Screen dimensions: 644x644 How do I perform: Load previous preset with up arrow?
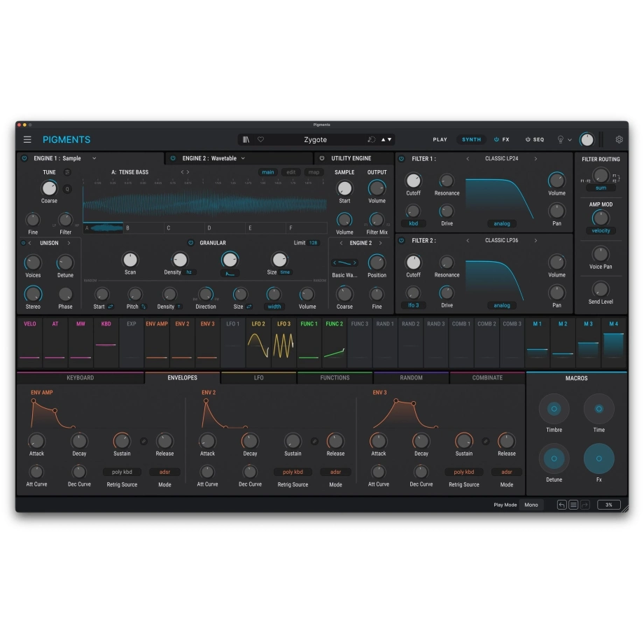coord(383,139)
